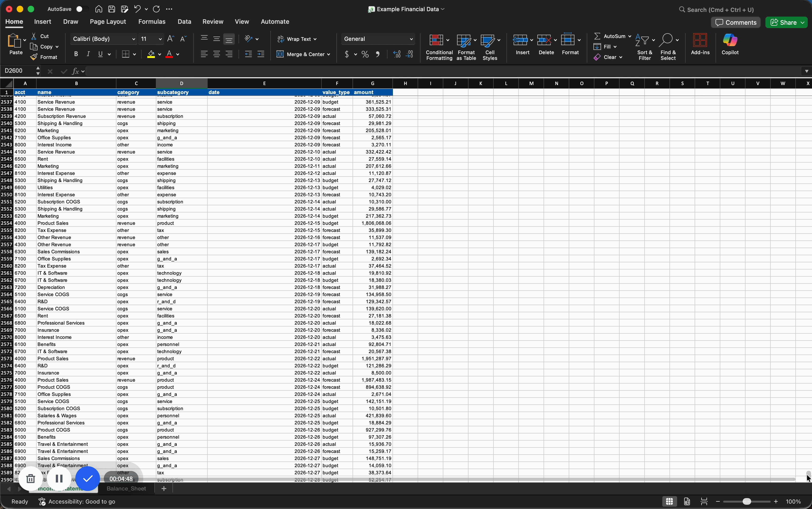Open the Insert ribbon tab
This screenshot has width=812, height=509.
42,22
